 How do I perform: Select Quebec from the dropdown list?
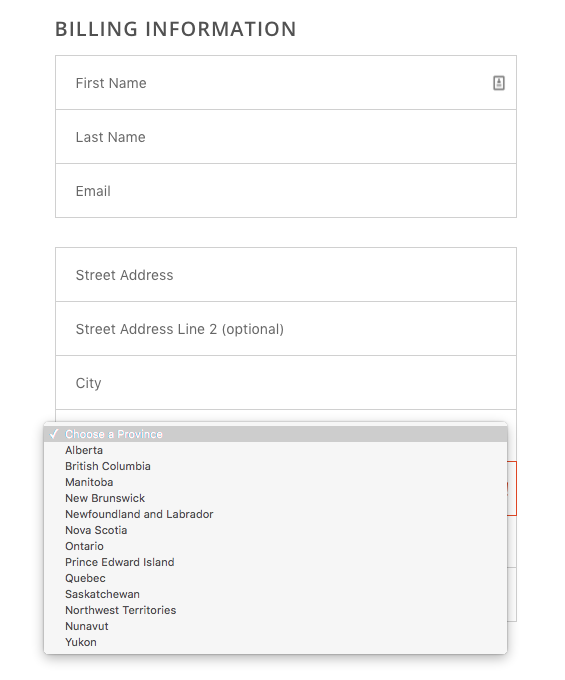coord(275,579)
